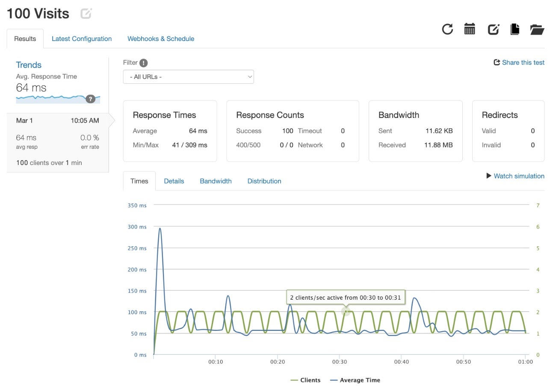The width and height of the screenshot is (556, 392).
Task: Open the Bandwidth chart tab
Action: pyautogui.click(x=216, y=181)
